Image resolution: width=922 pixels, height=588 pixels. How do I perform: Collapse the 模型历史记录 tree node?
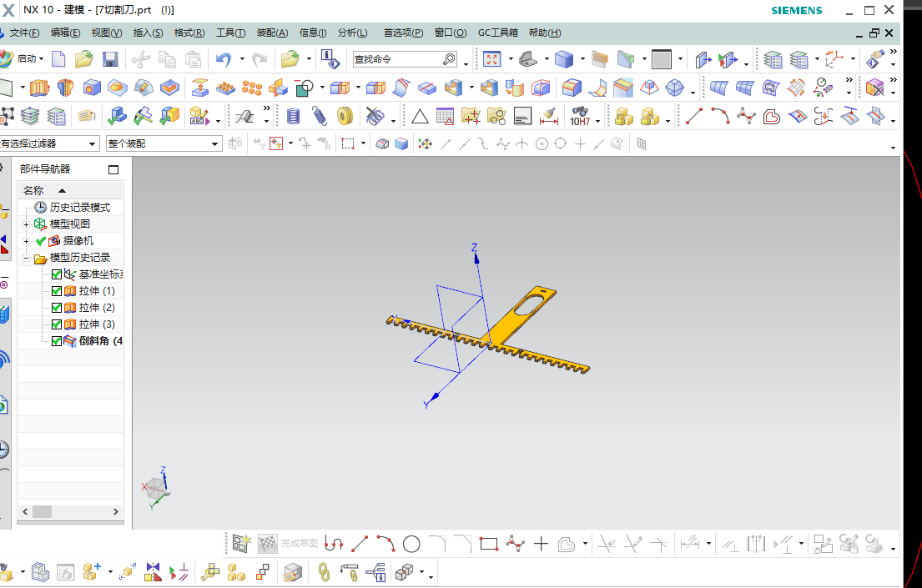coord(26,258)
